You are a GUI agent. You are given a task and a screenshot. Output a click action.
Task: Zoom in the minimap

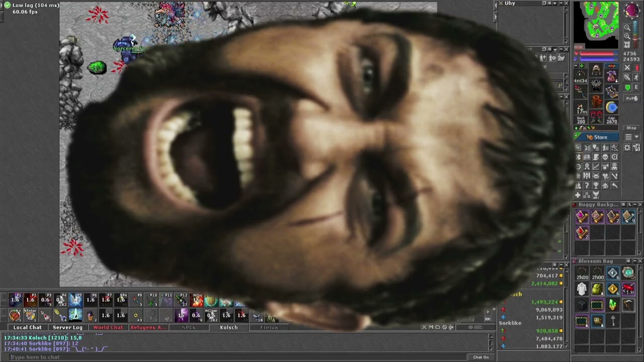click(x=627, y=36)
